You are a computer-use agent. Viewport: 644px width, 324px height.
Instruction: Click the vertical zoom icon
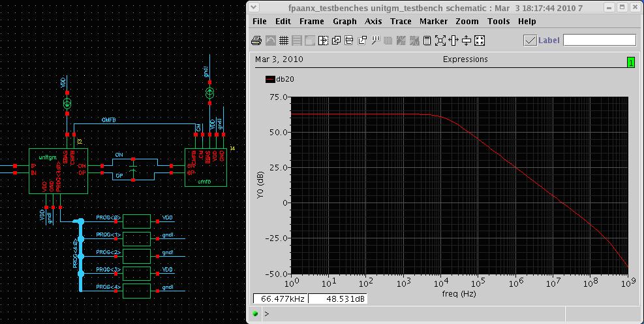tap(467, 40)
